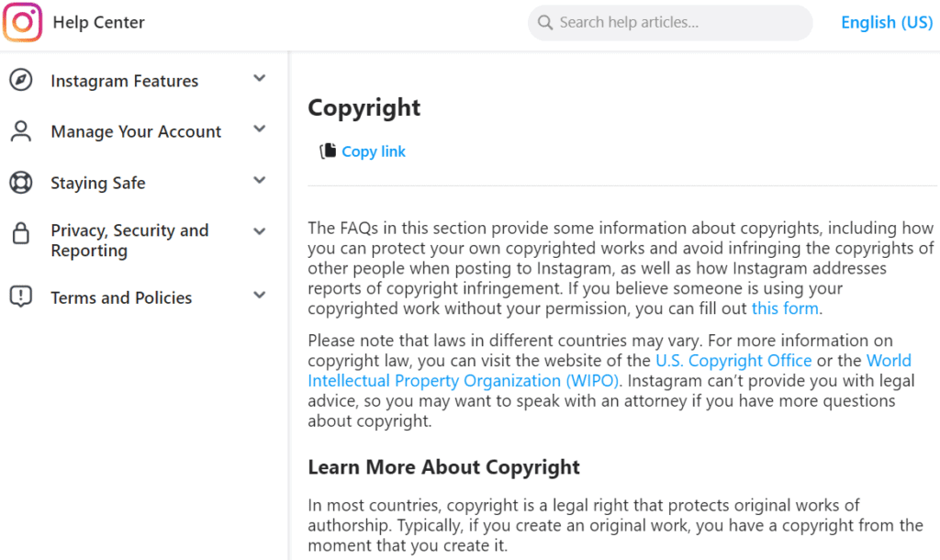
Task: Expand the Terms and Policies chevron
Action: point(260,296)
